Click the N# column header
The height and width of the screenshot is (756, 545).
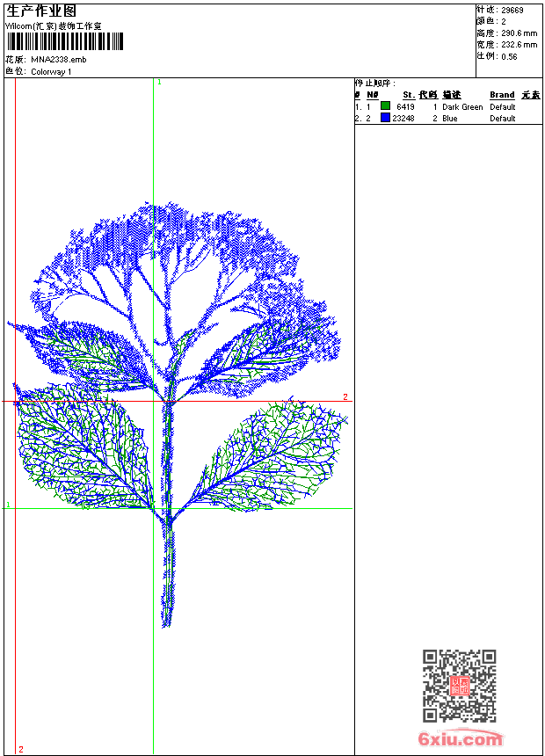tap(373, 95)
